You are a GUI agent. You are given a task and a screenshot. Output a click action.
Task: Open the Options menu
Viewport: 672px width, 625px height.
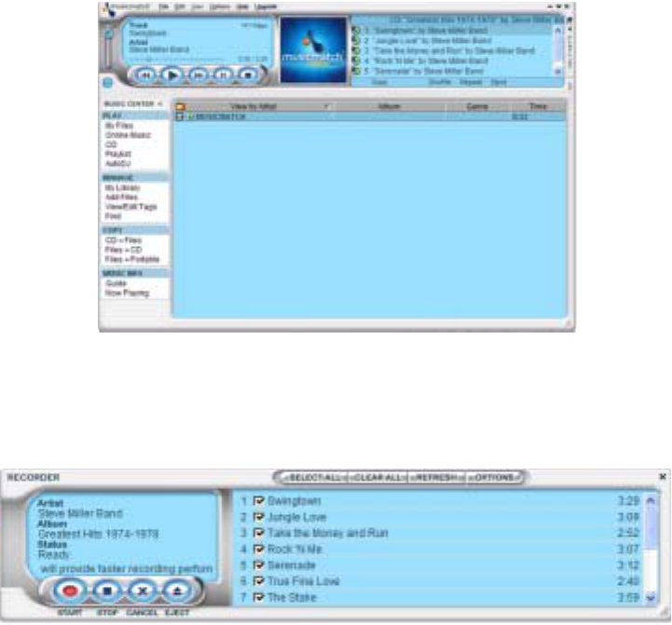click(219, 7)
